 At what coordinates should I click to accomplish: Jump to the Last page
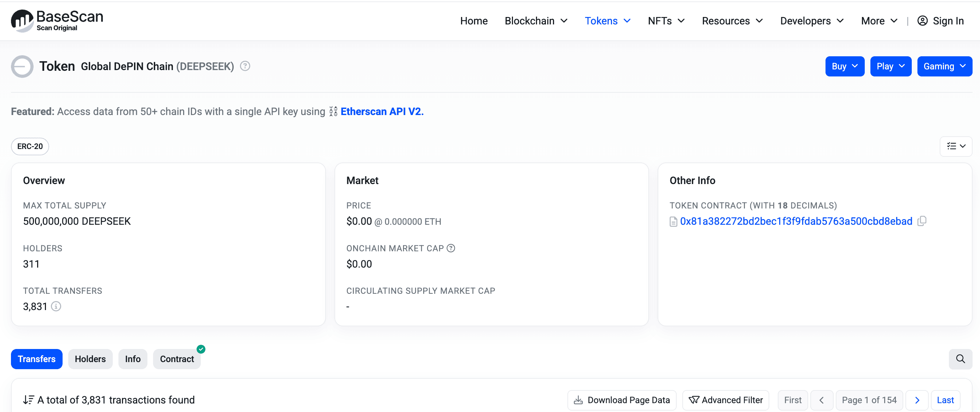click(x=945, y=400)
